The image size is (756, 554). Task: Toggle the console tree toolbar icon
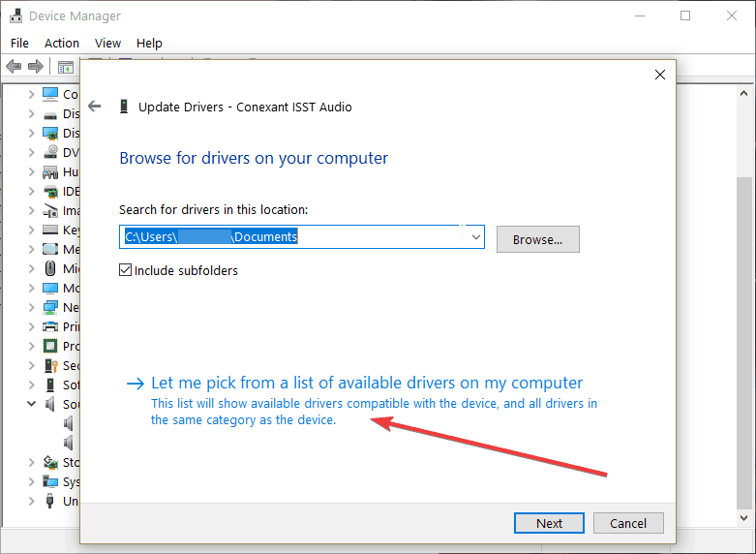pos(66,67)
